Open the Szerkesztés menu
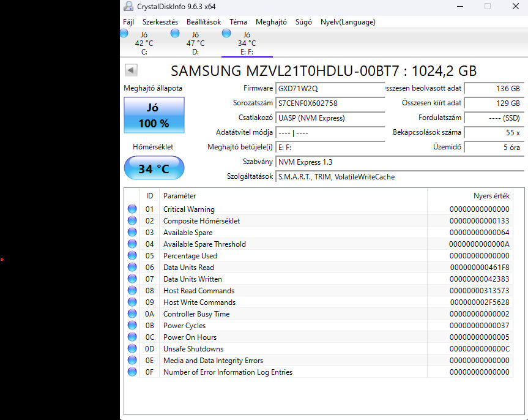This screenshot has width=528, height=420. (160, 22)
